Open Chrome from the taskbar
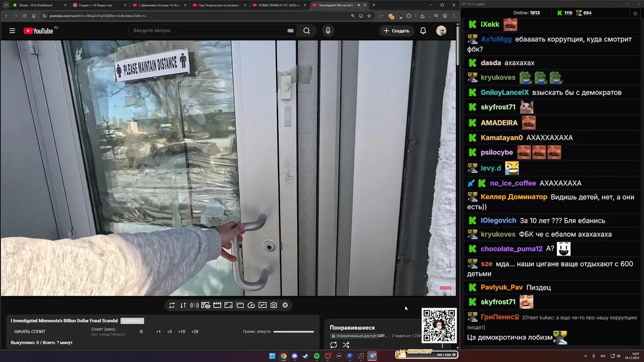 click(284, 356)
